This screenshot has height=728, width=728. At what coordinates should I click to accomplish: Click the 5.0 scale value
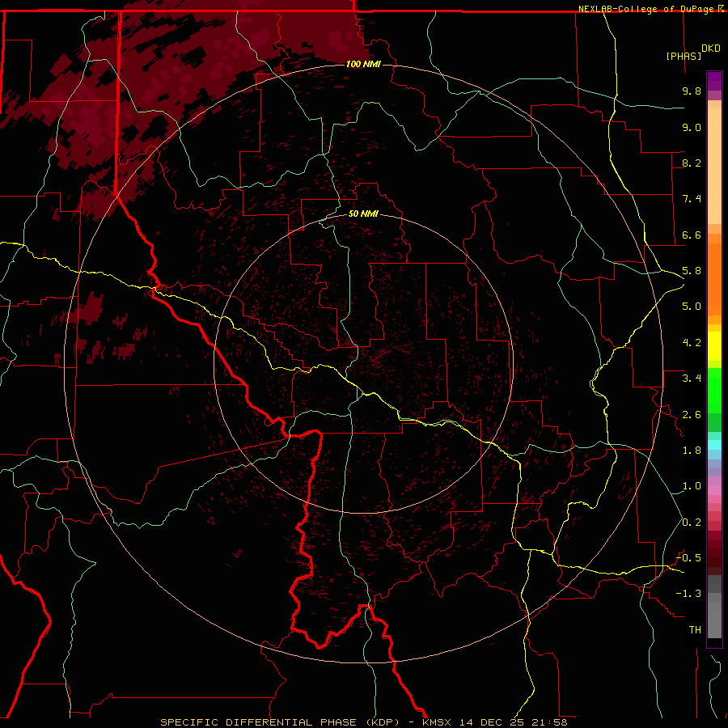692,307
